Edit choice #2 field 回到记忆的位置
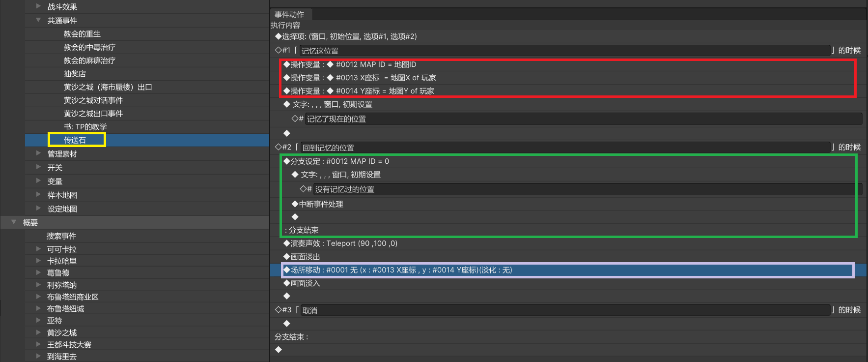Image resolution: width=868 pixels, height=362 pixels. pyautogui.click(x=564, y=148)
